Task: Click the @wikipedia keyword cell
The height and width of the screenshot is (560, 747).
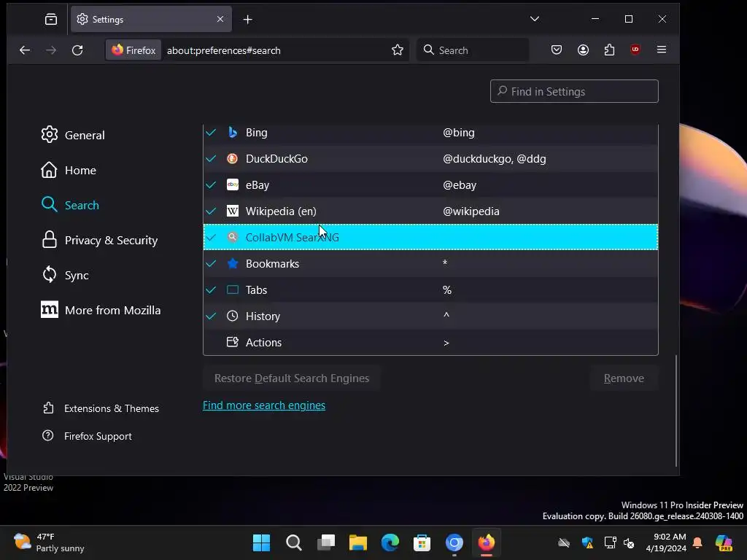Action: pyautogui.click(x=471, y=211)
